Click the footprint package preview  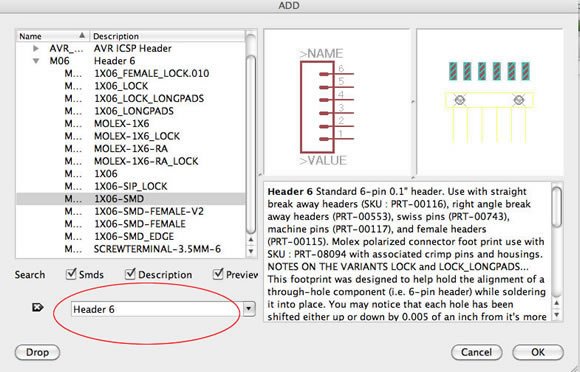point(490,102)
